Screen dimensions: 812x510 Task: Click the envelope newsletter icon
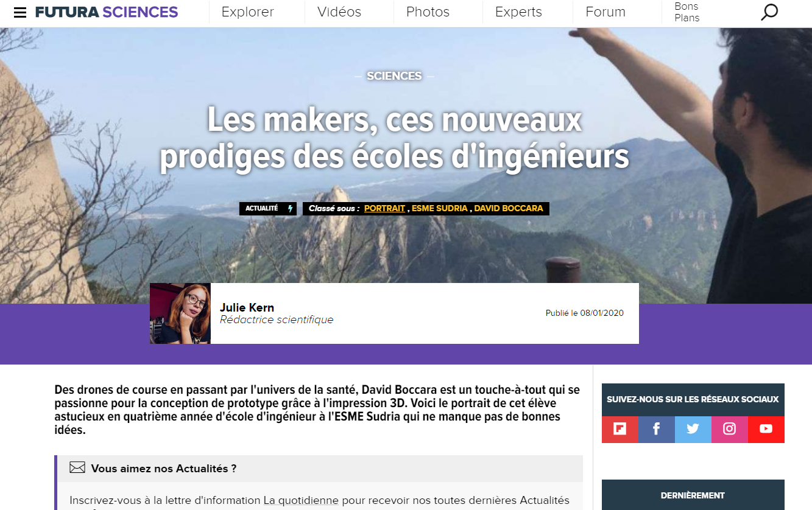point(77,468)
